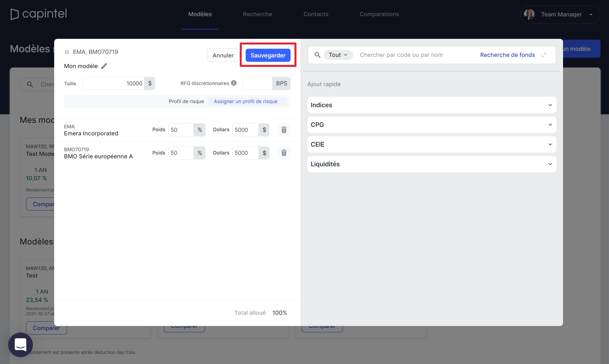The image size is (609, 364).
Task: Click the RFG discrétionnaires info icon
Action: (x=234, y=83)
